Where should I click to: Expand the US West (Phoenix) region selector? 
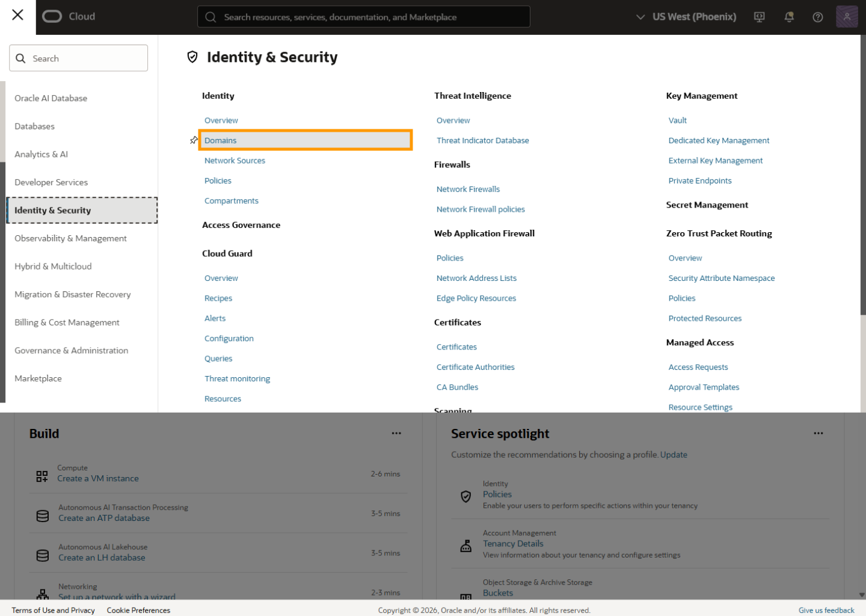click(x=686, y=17)
